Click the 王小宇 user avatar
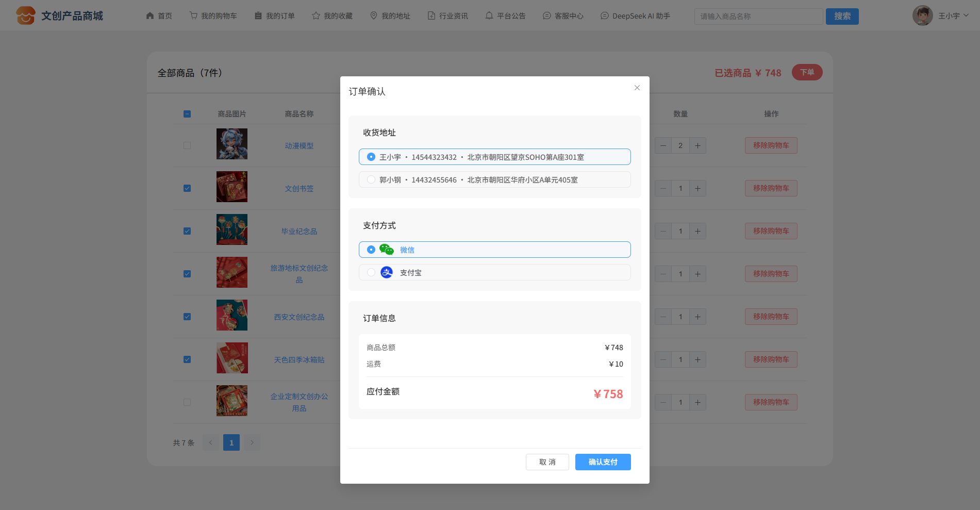Image resolution: width=980 pixels, height=510 pixels. coord(922,16)
